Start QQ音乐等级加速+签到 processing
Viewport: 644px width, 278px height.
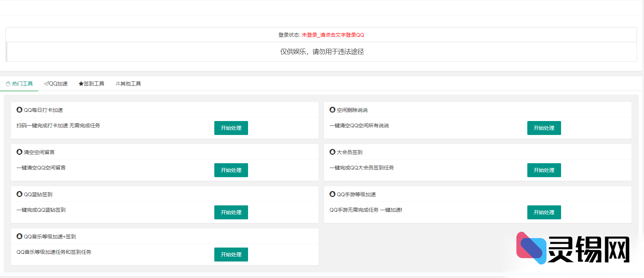click(231, 255)
